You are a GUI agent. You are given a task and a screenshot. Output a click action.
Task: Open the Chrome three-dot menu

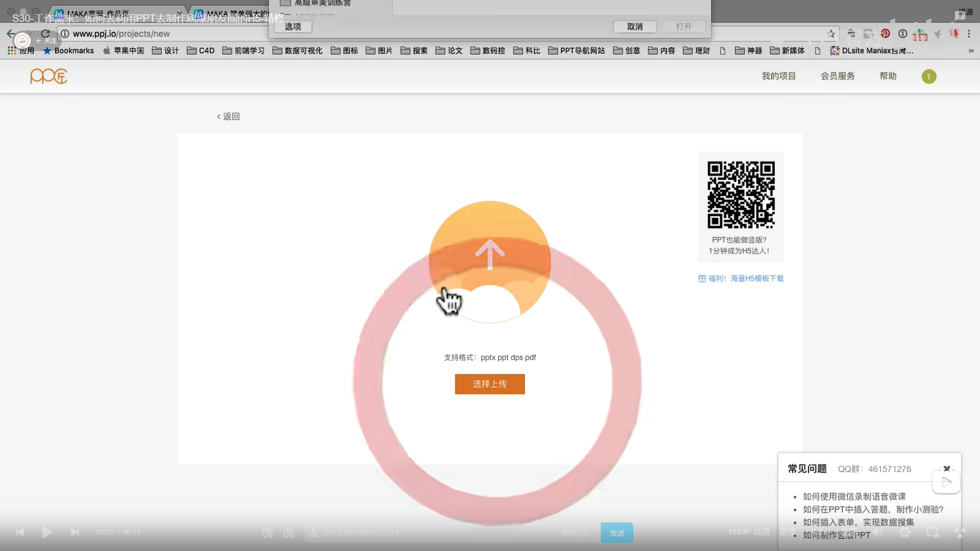tap(969, 34)
